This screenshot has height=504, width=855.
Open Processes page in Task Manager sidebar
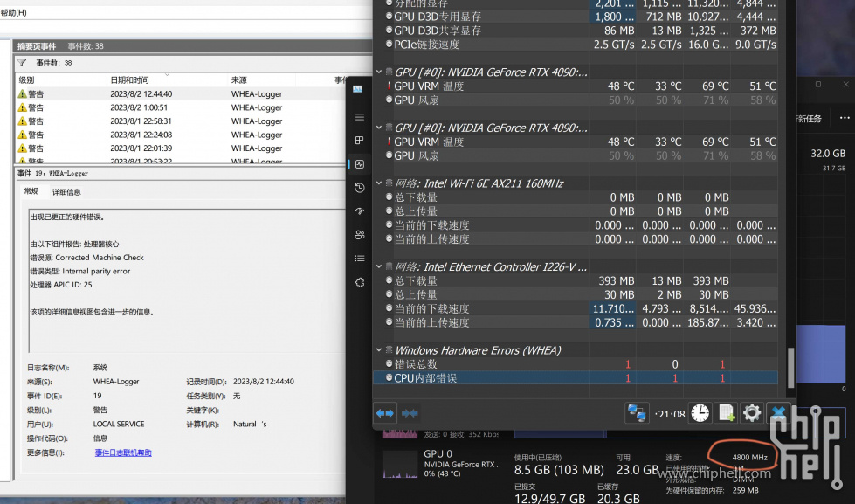[x=359, y=140]
